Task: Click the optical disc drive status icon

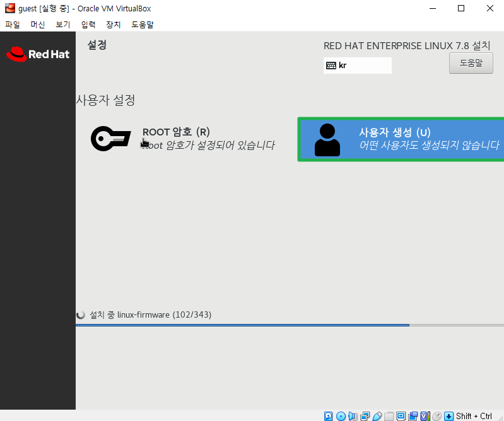Action: click(x=341, y=416)
